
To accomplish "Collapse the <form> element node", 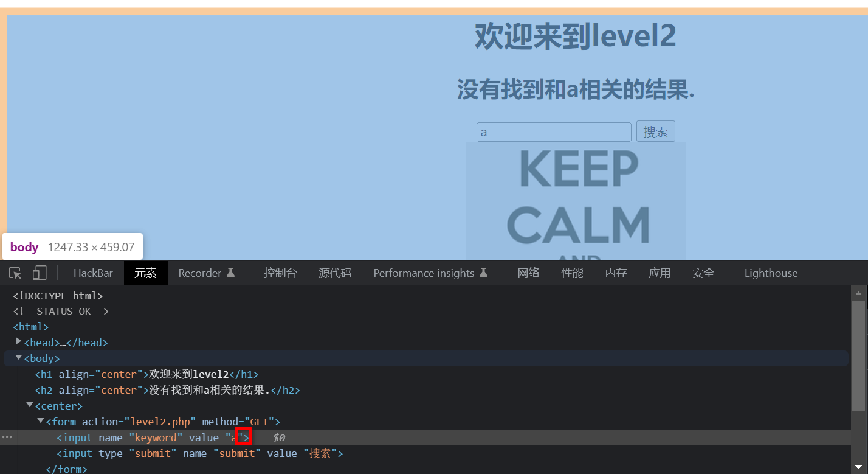I will (x=40, y=420).
